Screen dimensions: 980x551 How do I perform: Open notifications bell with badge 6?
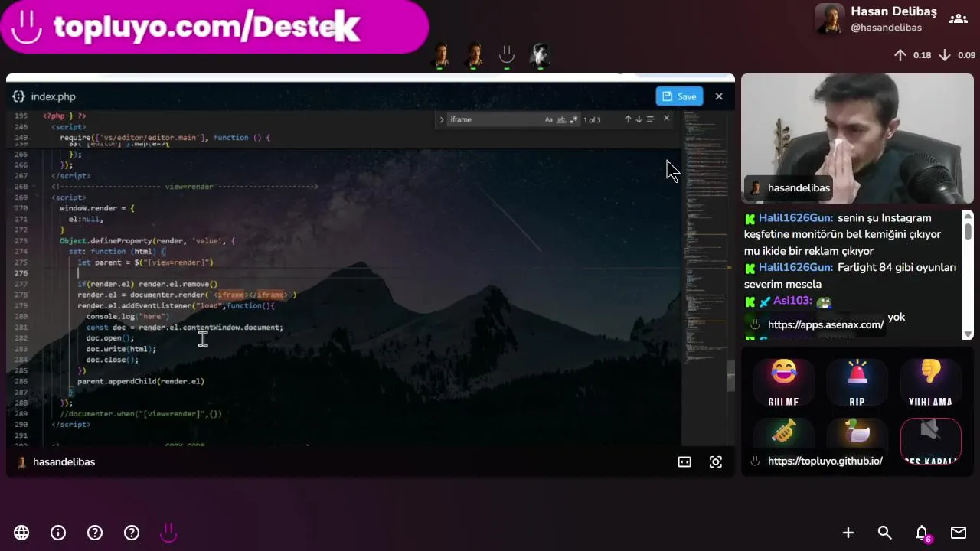pyautogui.click(x=923, y=533)
